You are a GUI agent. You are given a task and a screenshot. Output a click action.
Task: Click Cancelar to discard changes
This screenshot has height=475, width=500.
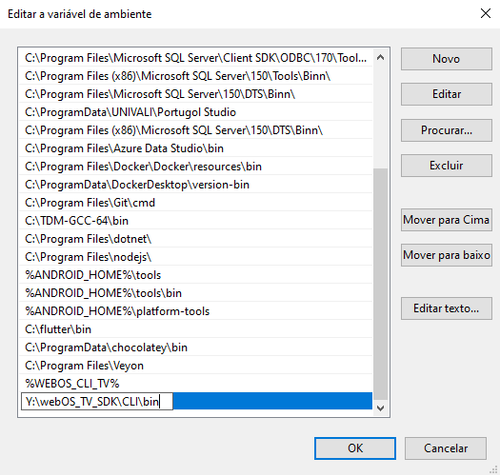[446, 448]
